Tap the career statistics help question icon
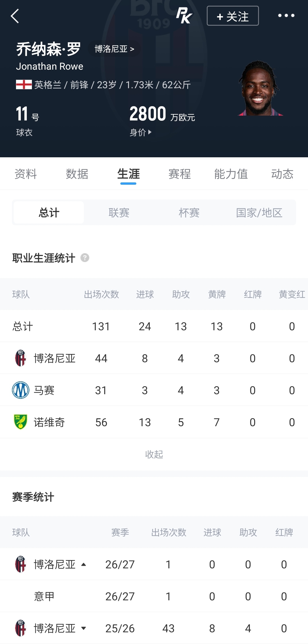Image resolution: width=308 pixels, height=644 pixels. point(85,258)
